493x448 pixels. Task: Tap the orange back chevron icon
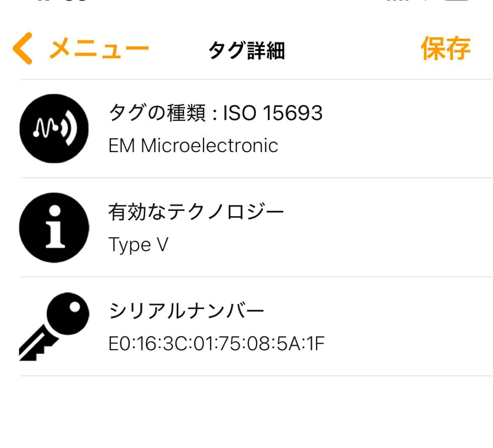click(x=23, y=49)
